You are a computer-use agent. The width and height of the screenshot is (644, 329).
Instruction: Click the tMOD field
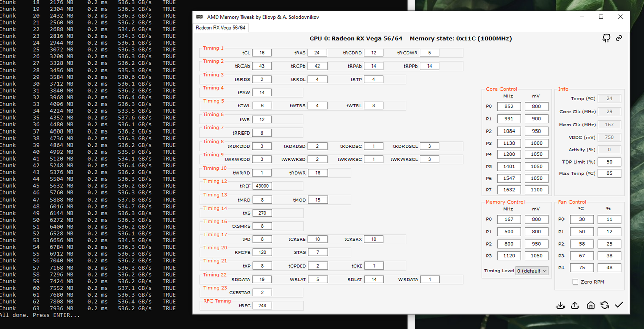coord(318,200)
